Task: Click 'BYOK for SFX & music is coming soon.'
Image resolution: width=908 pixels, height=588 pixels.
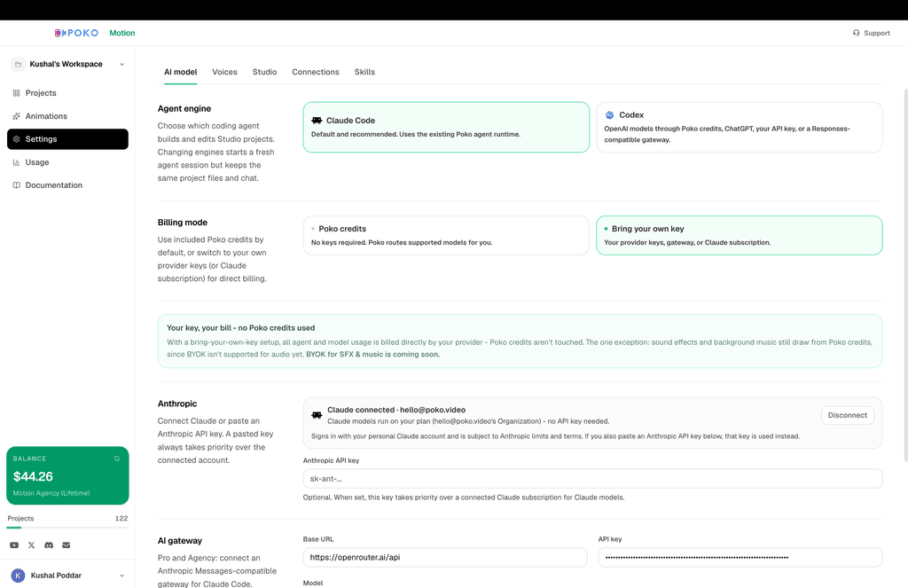Action: [x=373, y=355]
